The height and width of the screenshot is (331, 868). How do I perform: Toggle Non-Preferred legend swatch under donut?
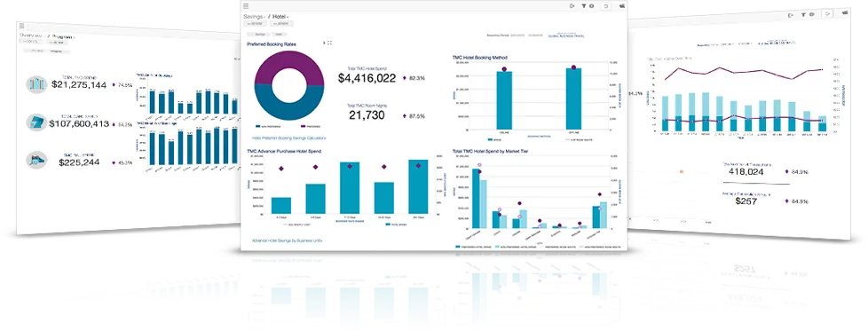[258, 126]
